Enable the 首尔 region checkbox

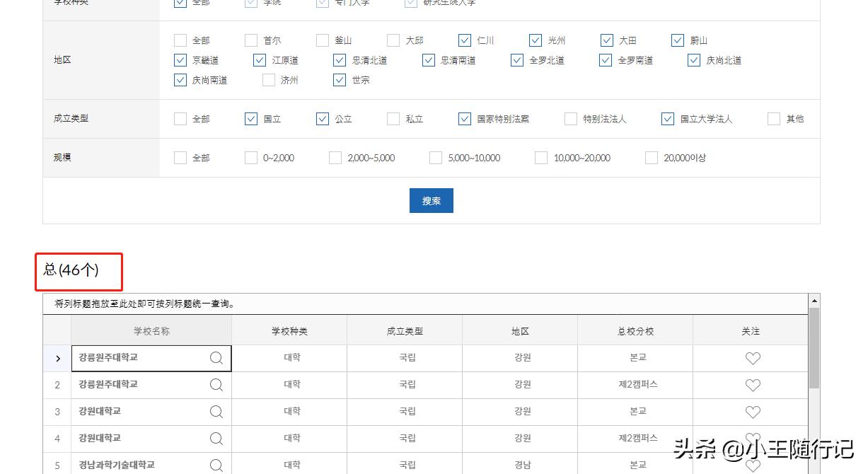point(250,40)
